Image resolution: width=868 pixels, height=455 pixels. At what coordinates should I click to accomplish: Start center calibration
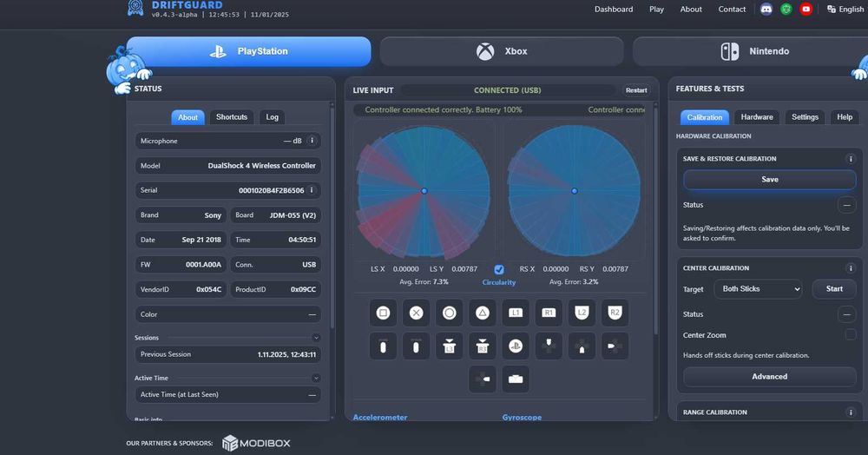click(834, 289)
